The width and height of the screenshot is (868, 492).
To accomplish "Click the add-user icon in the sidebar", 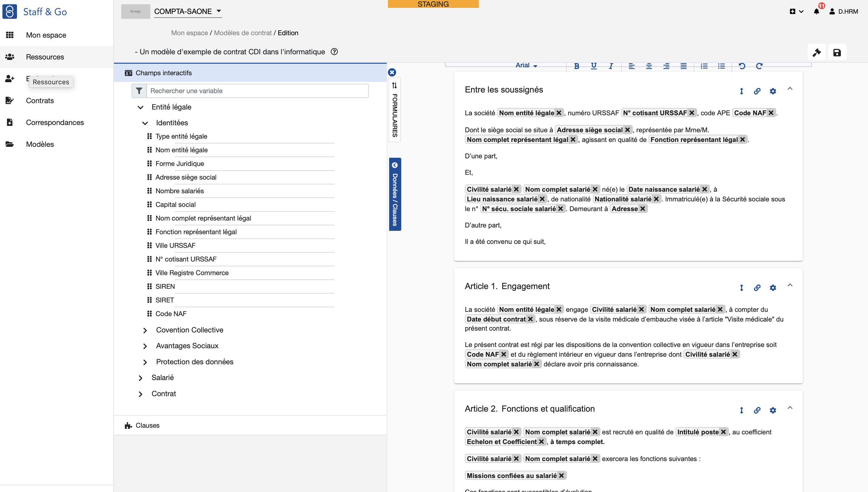I will 10,79.
